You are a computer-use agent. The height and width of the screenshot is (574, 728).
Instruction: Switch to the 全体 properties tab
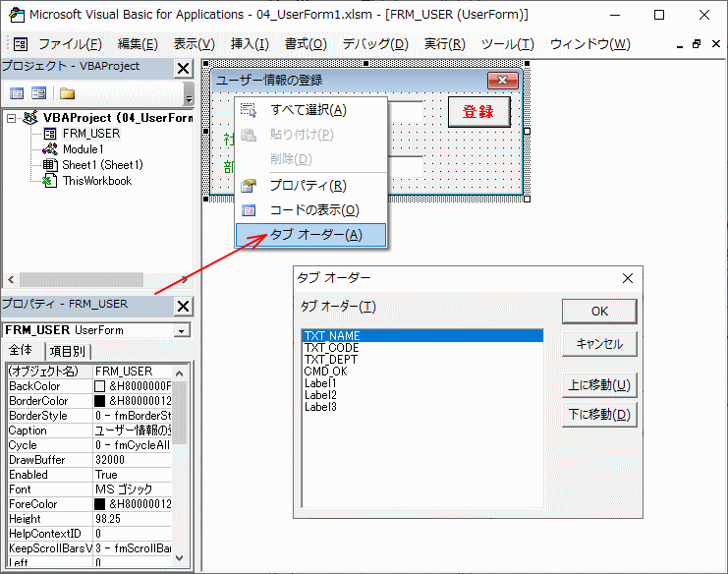tap(23, 350)
